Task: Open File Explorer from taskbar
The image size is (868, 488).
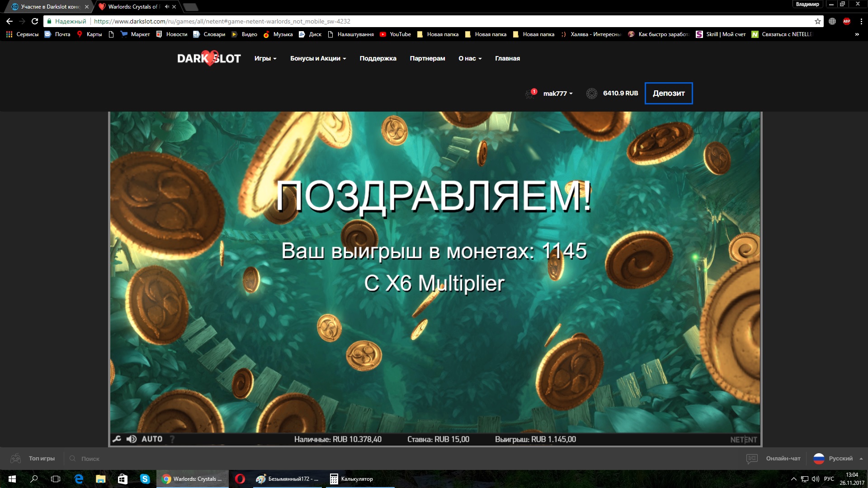Action: coord(100,479)
